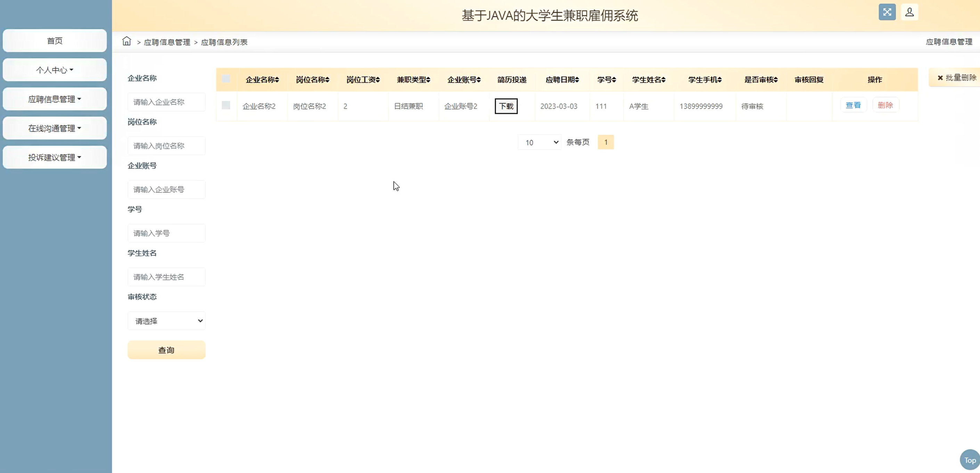Sort by 学生手机 column arrows
Image resolution: width=980 pixels, height=473 pixels.
719,80
